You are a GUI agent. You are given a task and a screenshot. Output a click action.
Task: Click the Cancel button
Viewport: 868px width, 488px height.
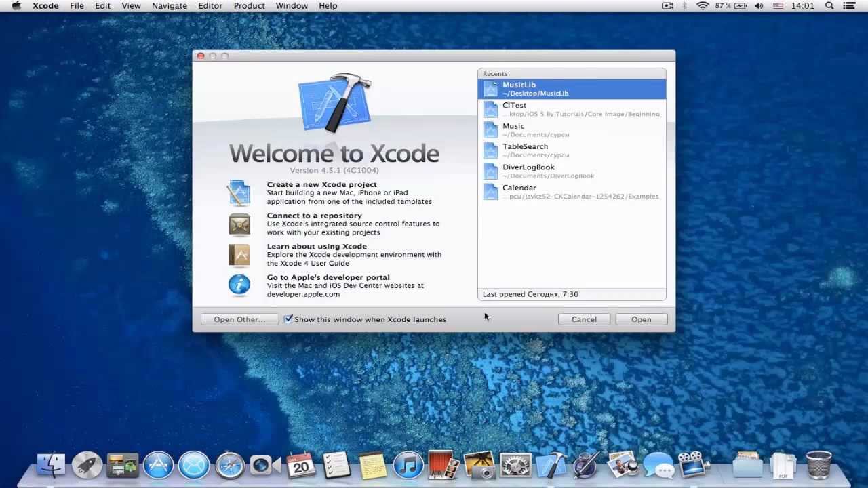(x=584, y=319)
